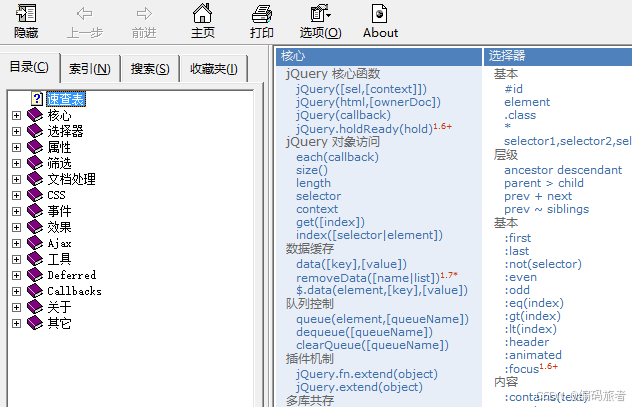
Task: Open the 选项(O) options icon
Action: 320,14
